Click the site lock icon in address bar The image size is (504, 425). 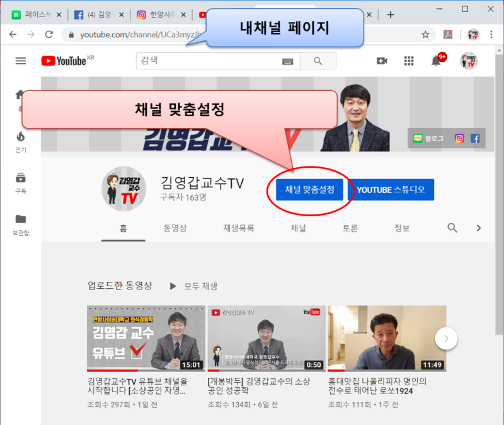click(71, 35)
